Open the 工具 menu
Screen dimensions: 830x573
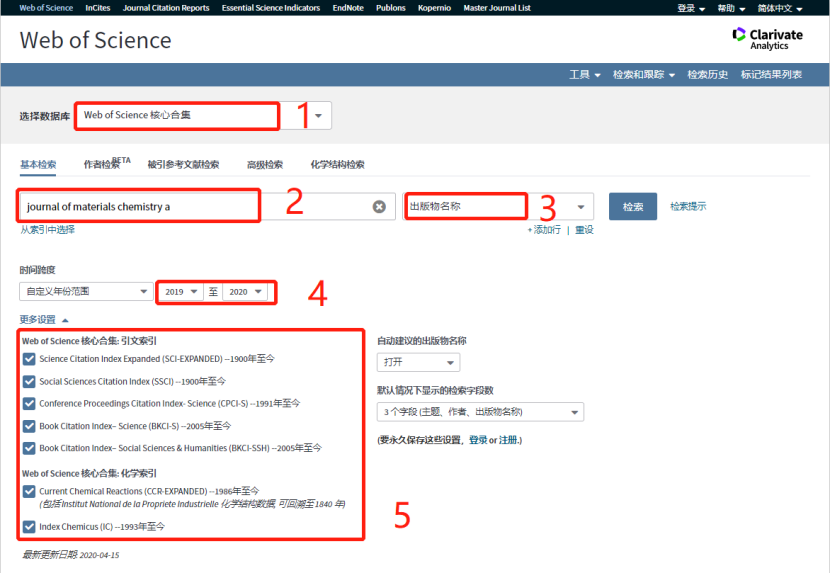(x=585, y=75)
